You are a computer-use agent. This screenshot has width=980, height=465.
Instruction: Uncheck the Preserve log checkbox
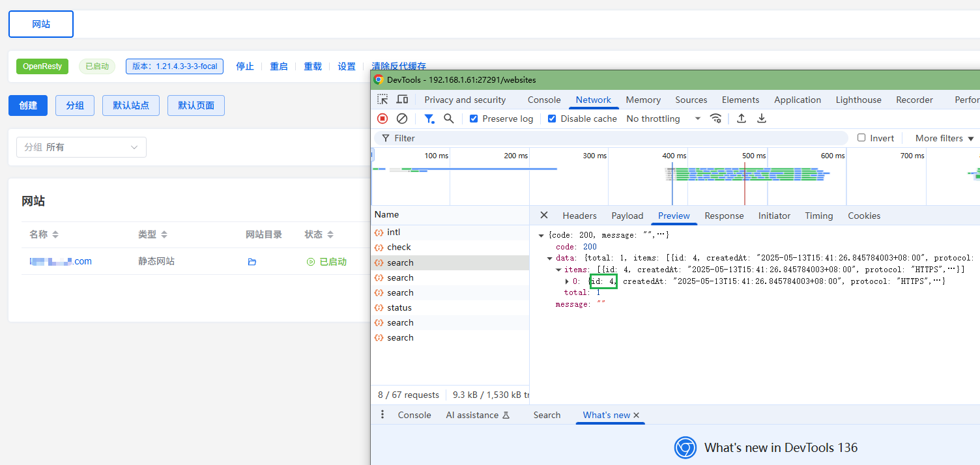pyautogui.click(x=474, y=119)
